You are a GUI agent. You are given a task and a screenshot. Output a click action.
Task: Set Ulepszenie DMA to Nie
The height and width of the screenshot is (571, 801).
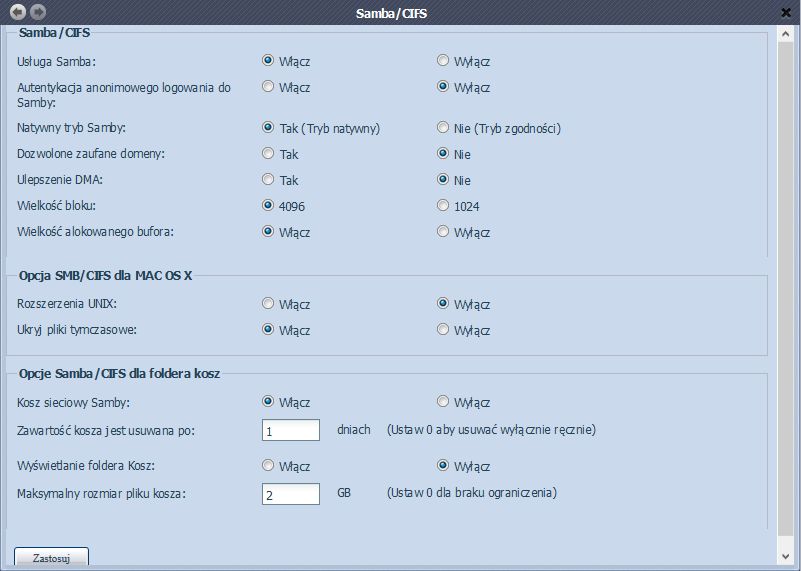click(x=443, y=179)
